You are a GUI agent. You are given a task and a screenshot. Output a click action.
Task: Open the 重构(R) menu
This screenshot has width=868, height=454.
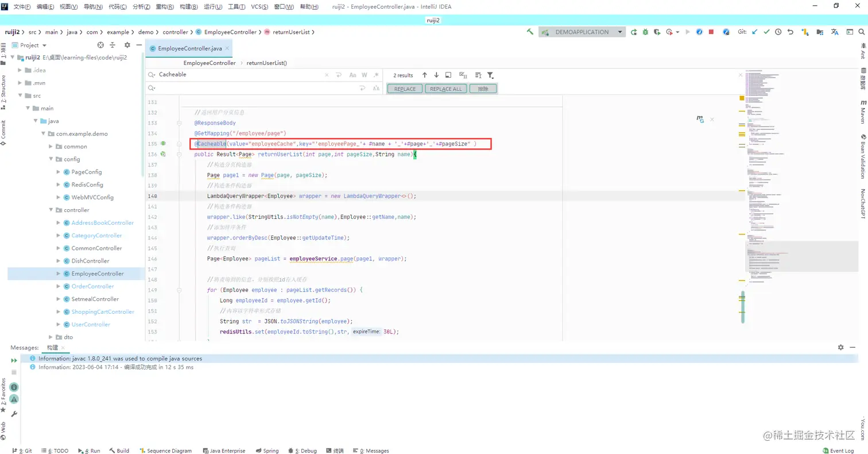[164, 6]
